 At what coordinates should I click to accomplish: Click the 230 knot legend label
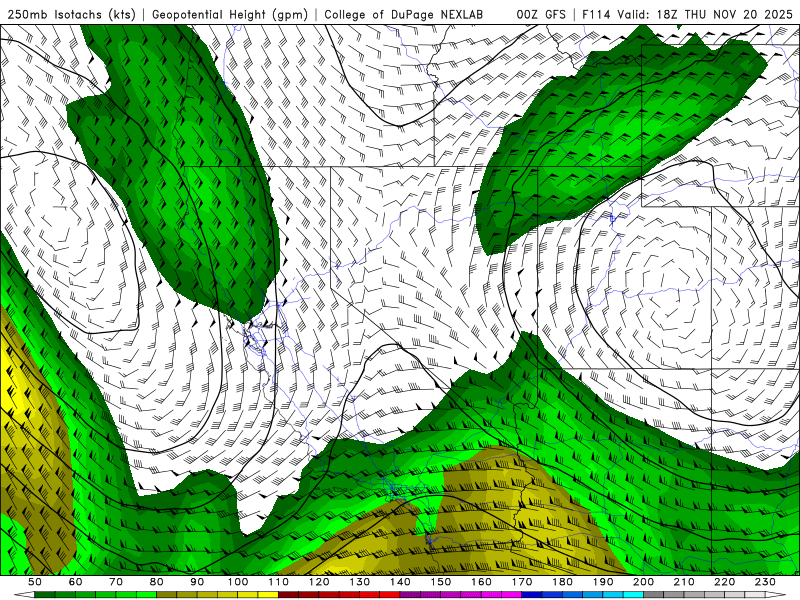[x=765, y=582]
